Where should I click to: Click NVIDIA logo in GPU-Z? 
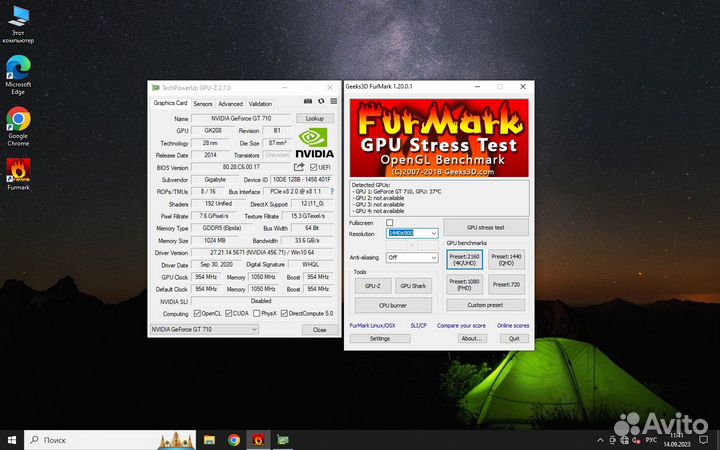click(x=314, y=143)
